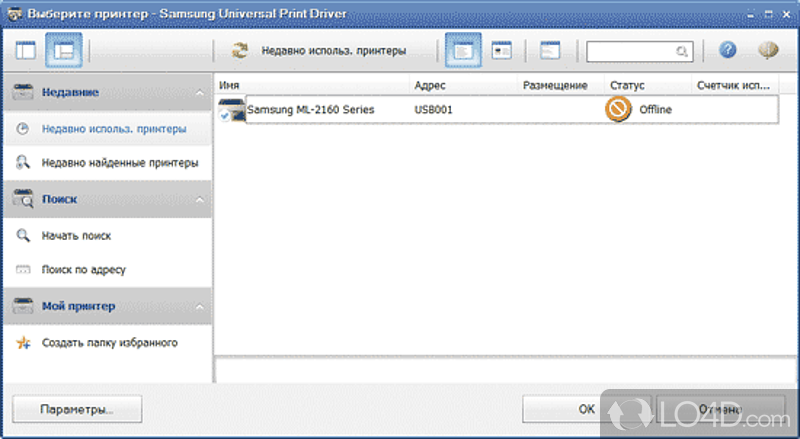The height and width of the screenshot is (439, 800).
Task: Open the help question mark icon
Action: 728,50
